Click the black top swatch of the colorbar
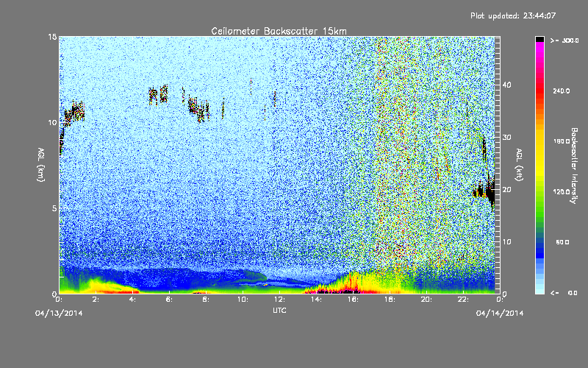 pos(539,39)
